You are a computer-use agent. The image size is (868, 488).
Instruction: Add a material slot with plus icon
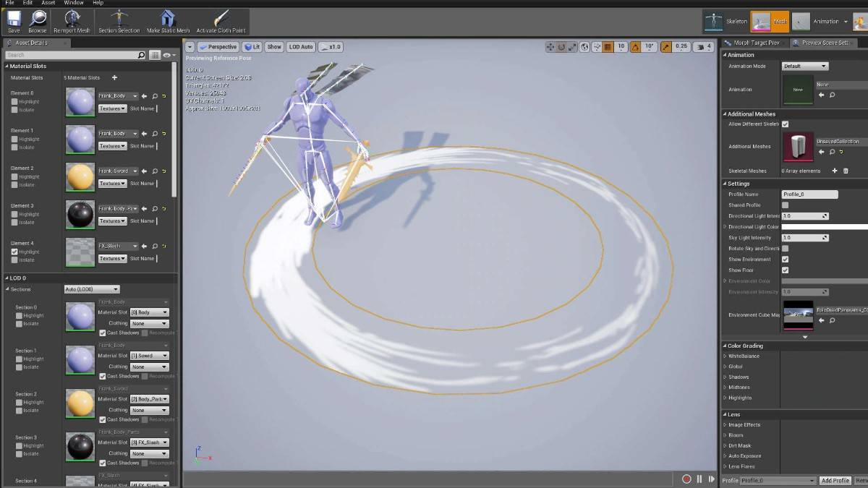pyautogui.click(x=114, y=77)
